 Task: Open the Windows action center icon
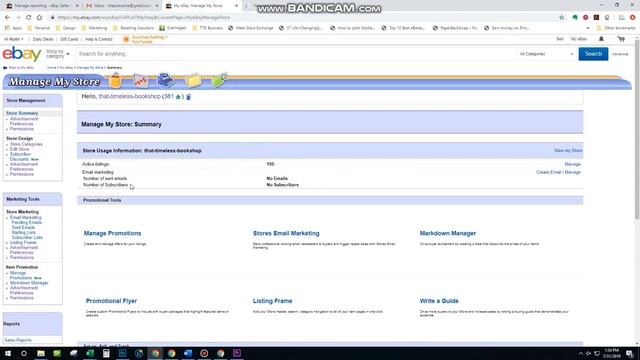(629, 353)
